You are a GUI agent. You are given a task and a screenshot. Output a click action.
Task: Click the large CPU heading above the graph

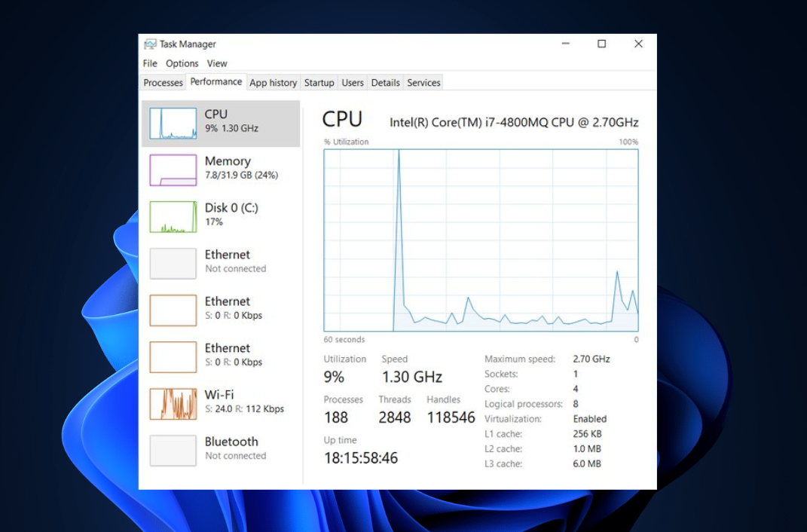(342, 119)
